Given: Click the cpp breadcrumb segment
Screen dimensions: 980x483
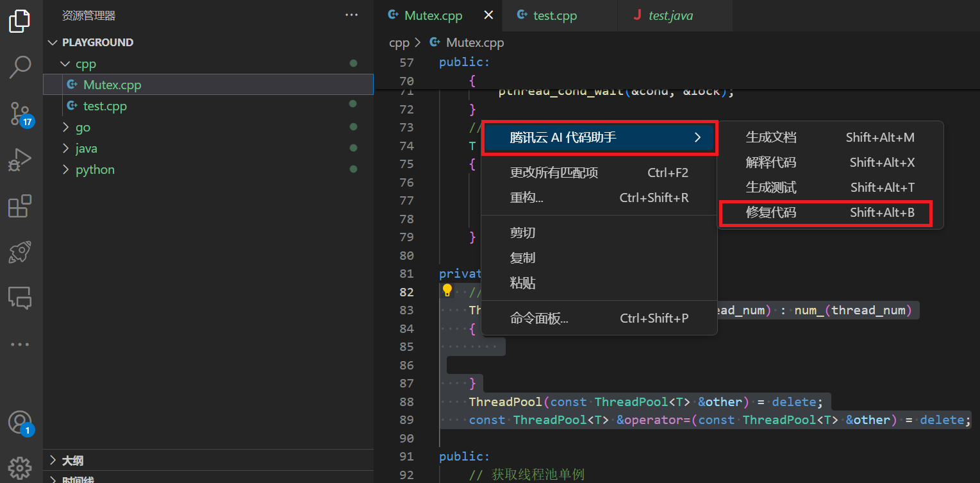Looking at the screenshot, I should (x=399, y=42).
